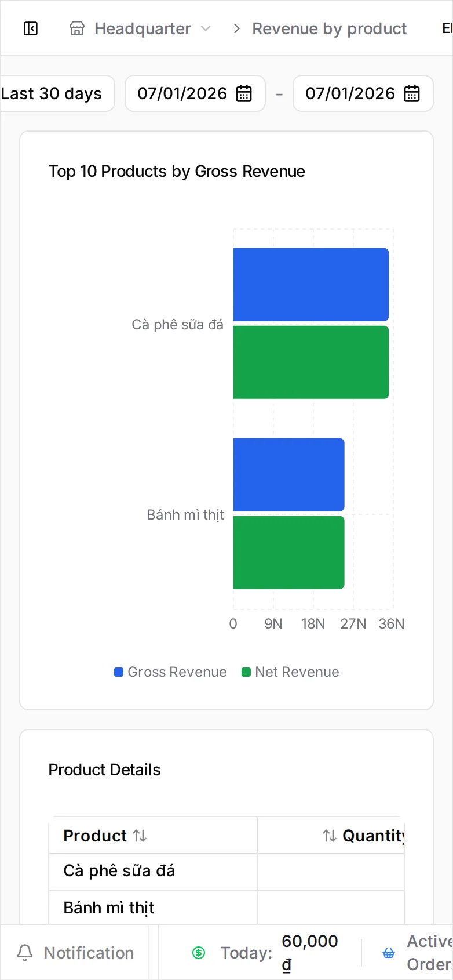
Task: Click the Notification bell icon
Action: pos(25,953)
